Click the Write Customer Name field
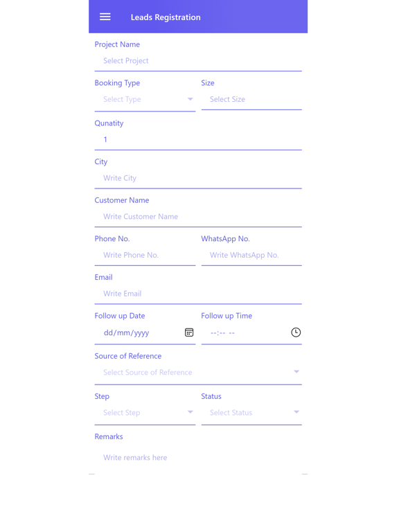The width and height of the screenshot is (399, 532). (x=198, y=217)
